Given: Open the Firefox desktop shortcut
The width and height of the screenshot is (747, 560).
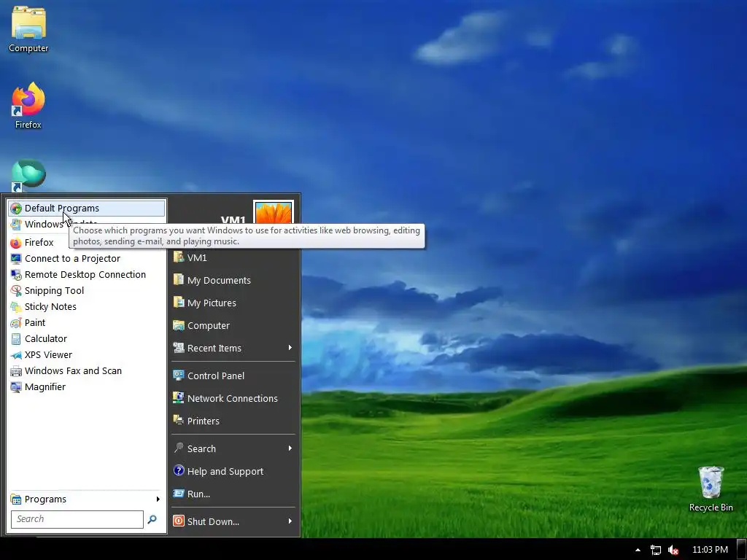Looking at the screenshot, I should point(28,105).
